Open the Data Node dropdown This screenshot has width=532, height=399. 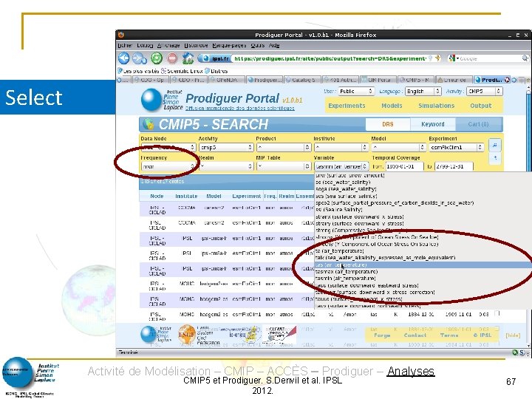pos(168,147)
